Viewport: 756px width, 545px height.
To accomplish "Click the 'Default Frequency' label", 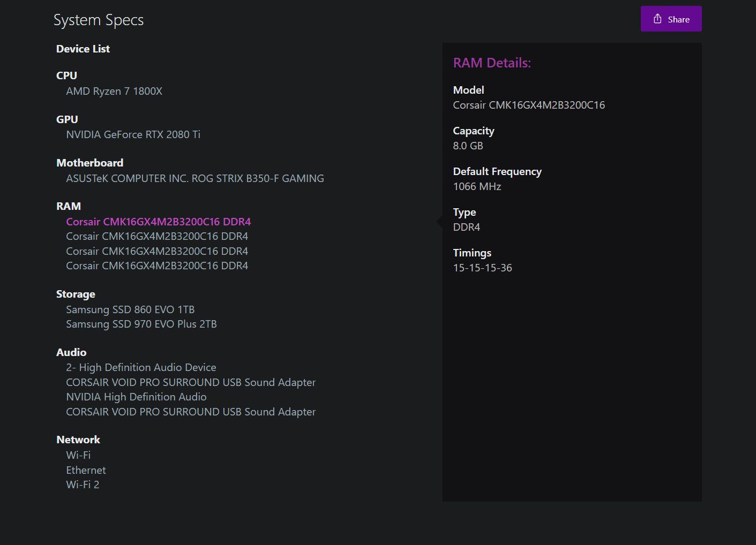I will 497,172.
